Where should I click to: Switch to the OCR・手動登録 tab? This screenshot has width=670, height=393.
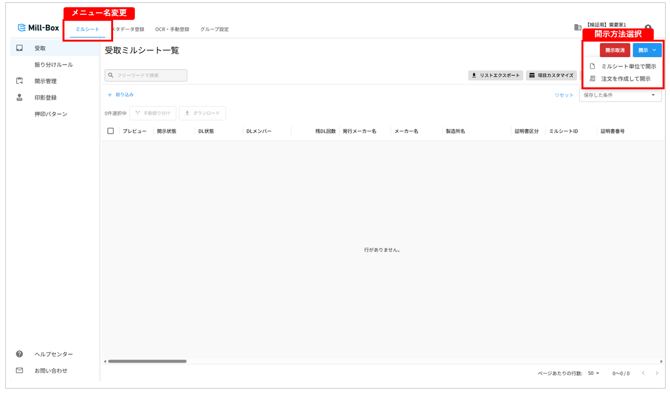(172, 29)
